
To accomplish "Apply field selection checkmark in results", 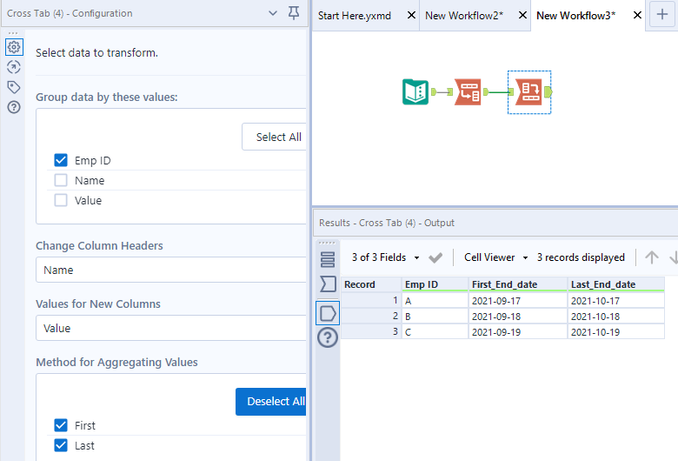I will tap(435, 258).
